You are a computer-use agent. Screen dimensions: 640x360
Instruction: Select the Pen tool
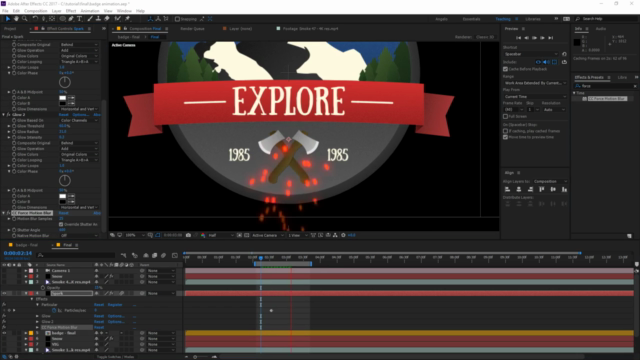[71, 19]
